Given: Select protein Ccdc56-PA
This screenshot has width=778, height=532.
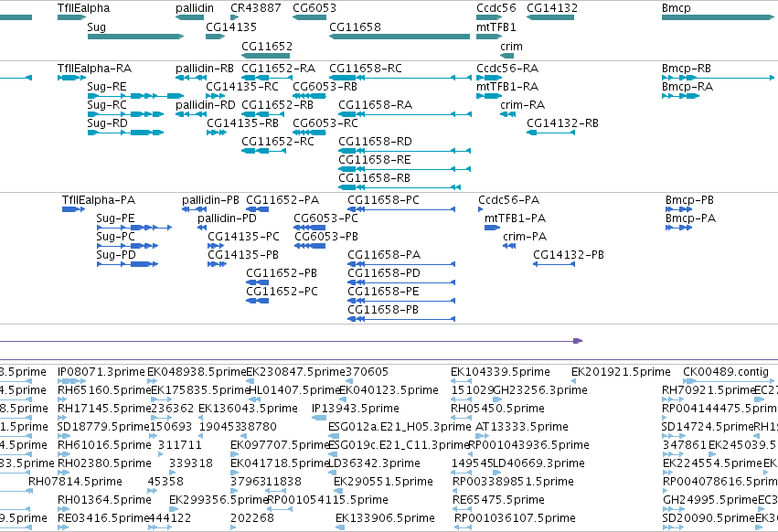Looking at the screenshot, I should 480,209.
